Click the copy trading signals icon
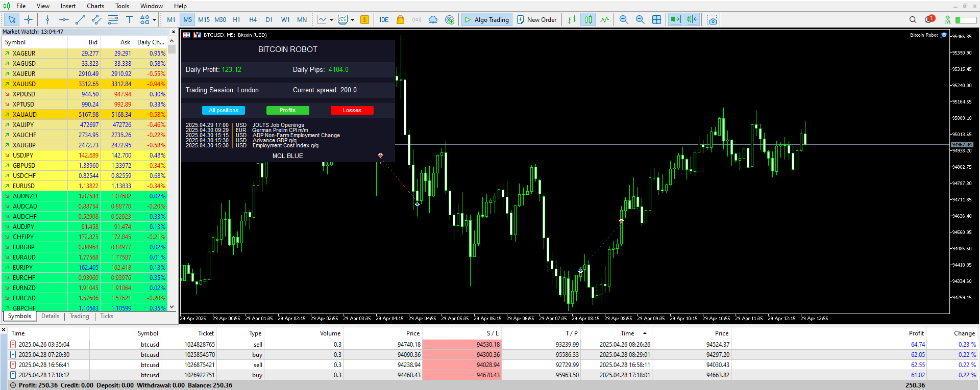The height and width of the screenshot is (390, 980). coord(449,20)
